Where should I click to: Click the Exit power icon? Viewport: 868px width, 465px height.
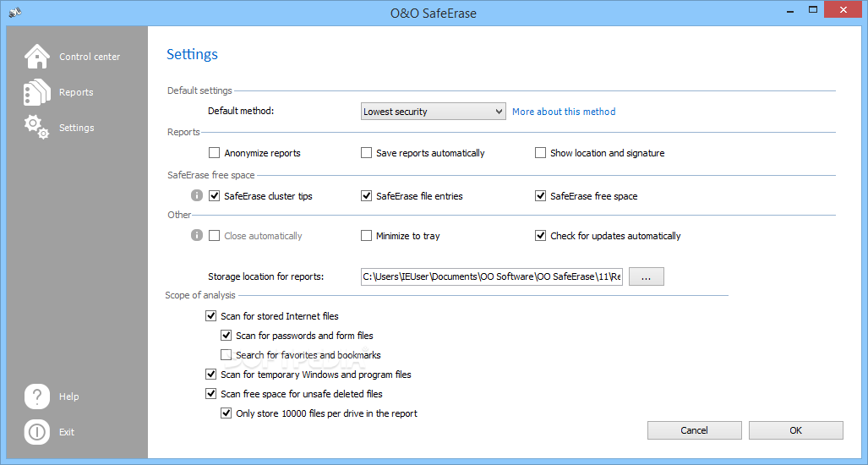[37, 432]
